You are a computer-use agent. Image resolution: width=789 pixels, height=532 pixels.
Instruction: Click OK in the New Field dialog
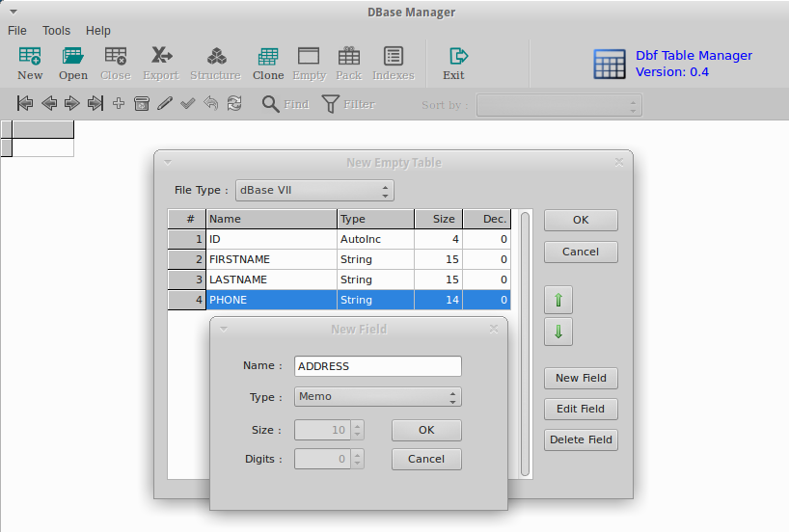[x=426, y=431]
